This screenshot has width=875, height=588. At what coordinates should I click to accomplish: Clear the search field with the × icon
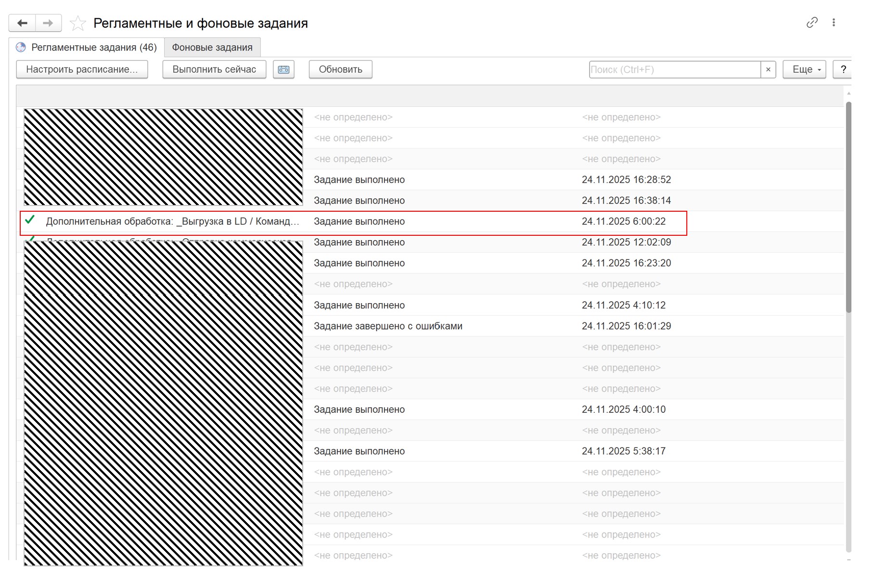(769, 69)
